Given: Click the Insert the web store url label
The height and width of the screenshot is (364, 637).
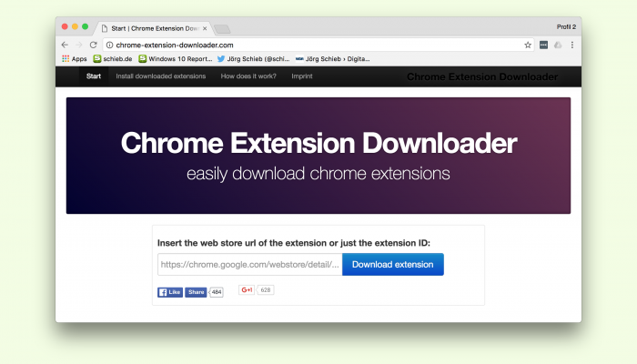Looking at the screenshot, I should (x=294, y=243).
